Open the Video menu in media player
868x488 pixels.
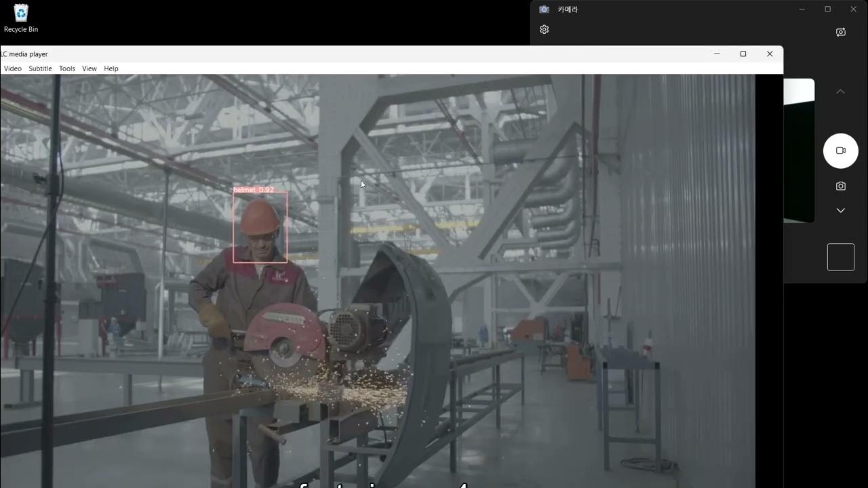coord(12,68)
